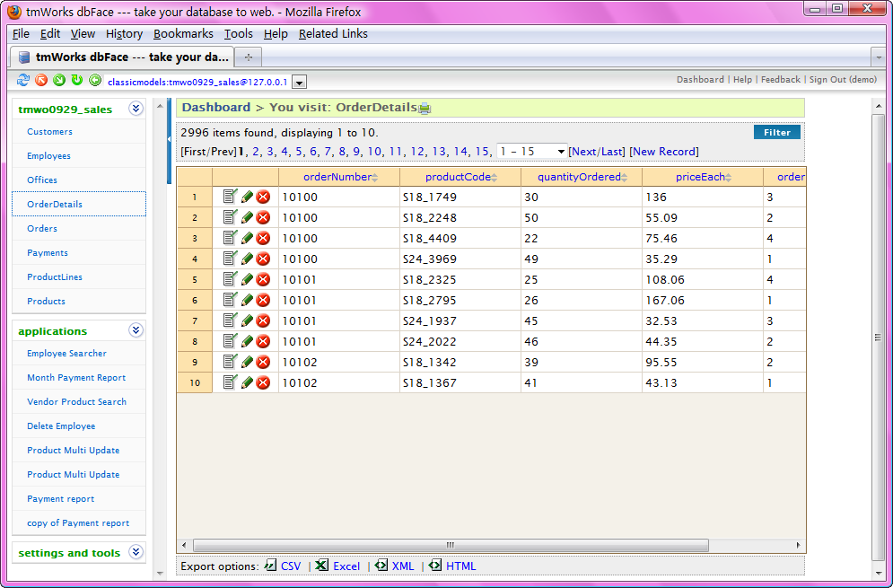Click the Last page link
This screenshot has height=588, width=893.
click(x=612, y=152)
